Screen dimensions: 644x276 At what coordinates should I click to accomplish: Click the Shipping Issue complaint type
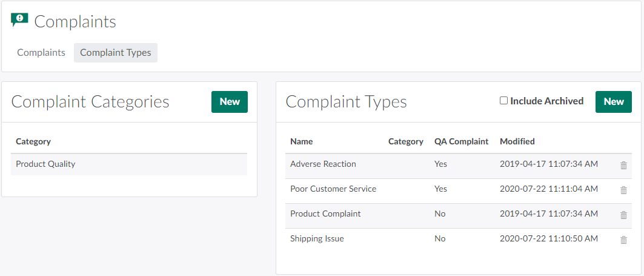317,238
